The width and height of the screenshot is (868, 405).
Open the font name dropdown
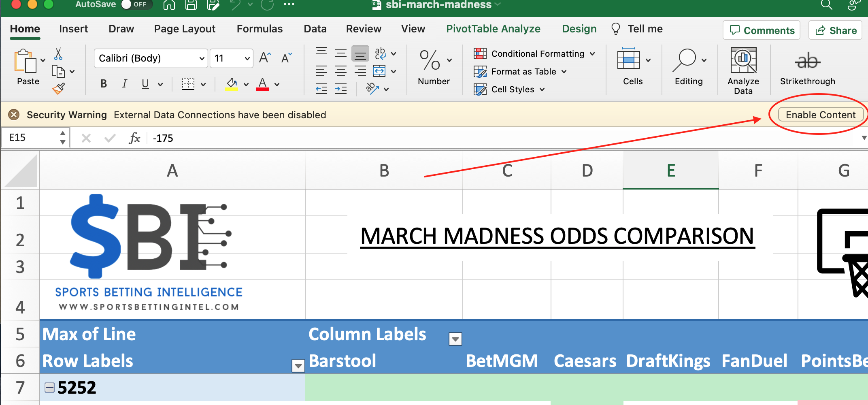pyautogui.click(x=202, y=58)
